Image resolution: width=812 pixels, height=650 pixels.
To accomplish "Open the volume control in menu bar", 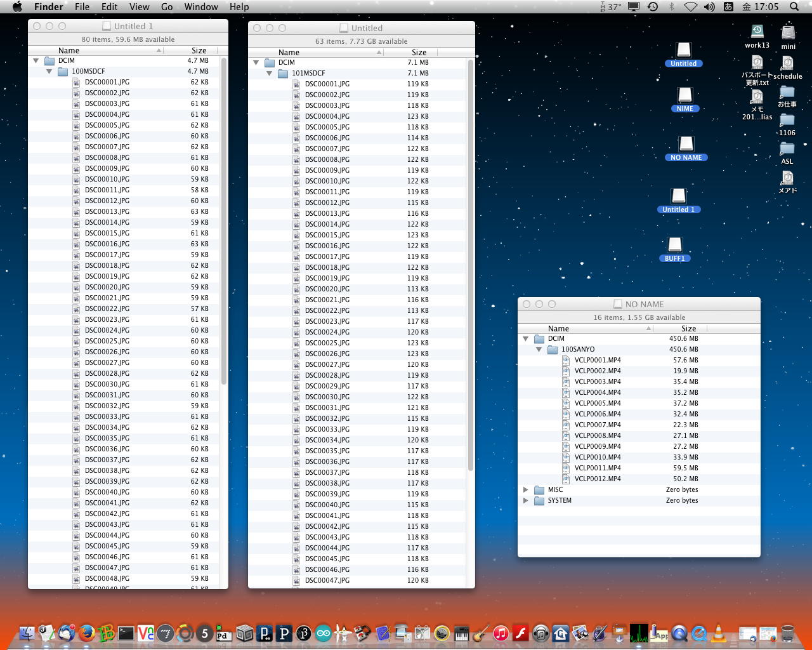I will (x=709, y=7).
